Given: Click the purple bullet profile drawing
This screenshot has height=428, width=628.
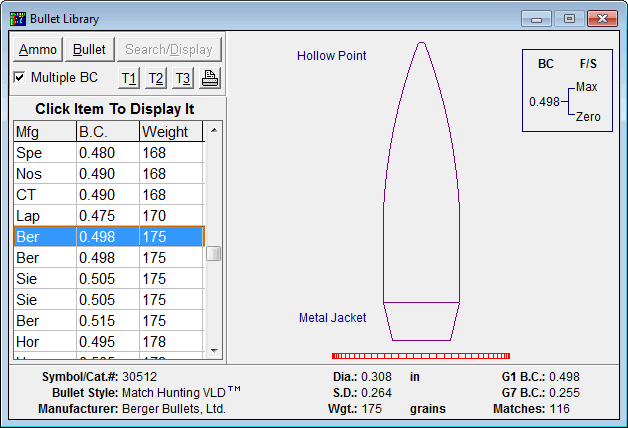Looking at the screenshot, I should [421, 191].
